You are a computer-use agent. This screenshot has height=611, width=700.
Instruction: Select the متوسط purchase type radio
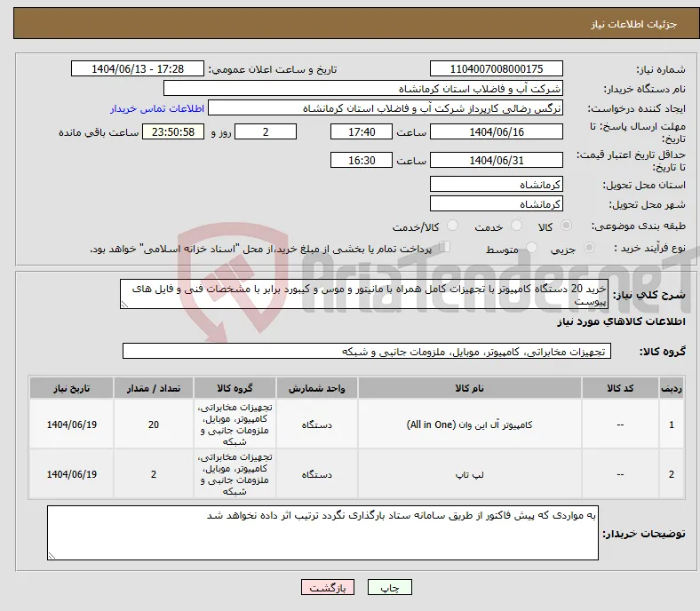point(531,248)
